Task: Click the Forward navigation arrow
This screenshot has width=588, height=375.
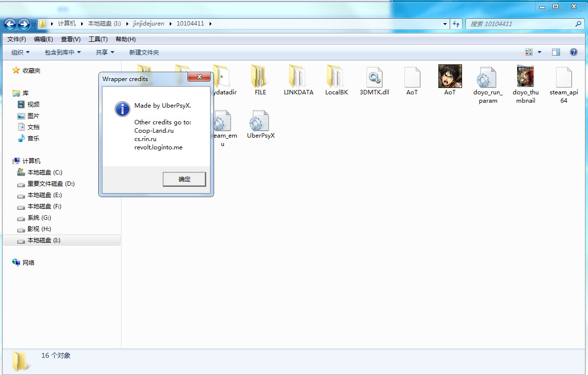Action: [x=24, y=25]
